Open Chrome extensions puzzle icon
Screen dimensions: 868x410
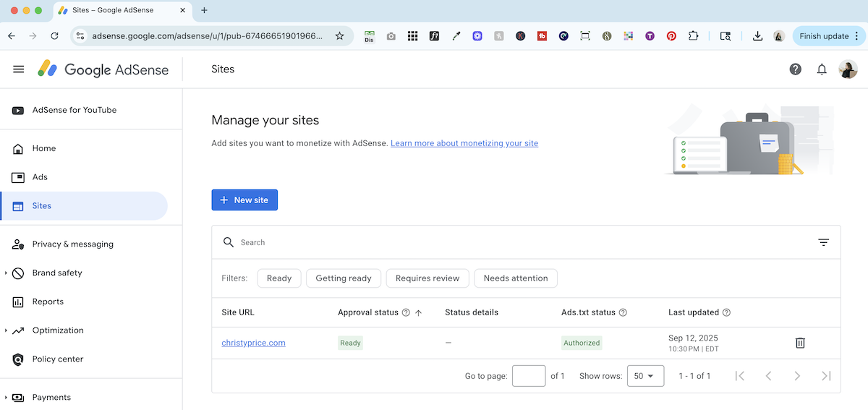693,35
